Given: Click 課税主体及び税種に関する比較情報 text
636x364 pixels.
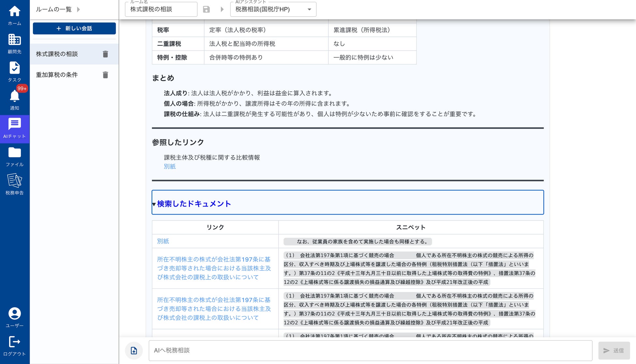Looking at the screenshot, I should [212, 158].
